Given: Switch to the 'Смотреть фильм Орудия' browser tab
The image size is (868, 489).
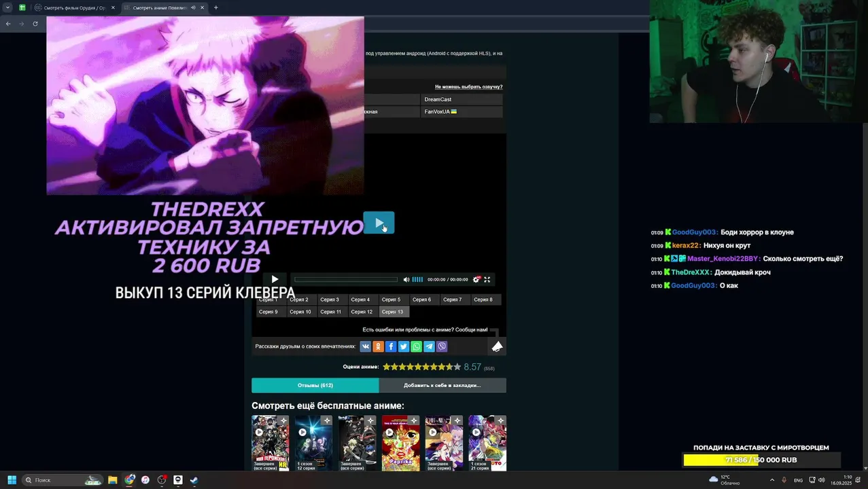Looking at the screenshot, I should (x=75, y=7).
